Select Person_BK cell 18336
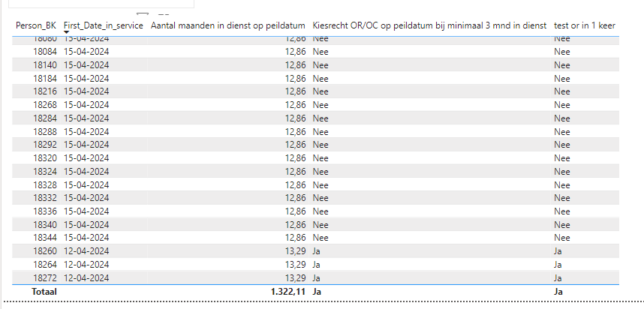644x309 pixels. [x=45, y=211]
